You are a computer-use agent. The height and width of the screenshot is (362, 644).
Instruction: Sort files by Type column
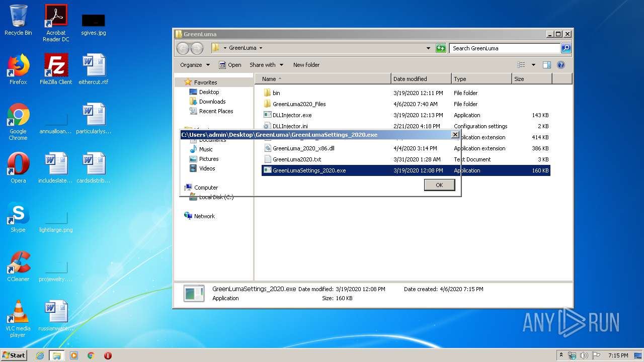481,79
